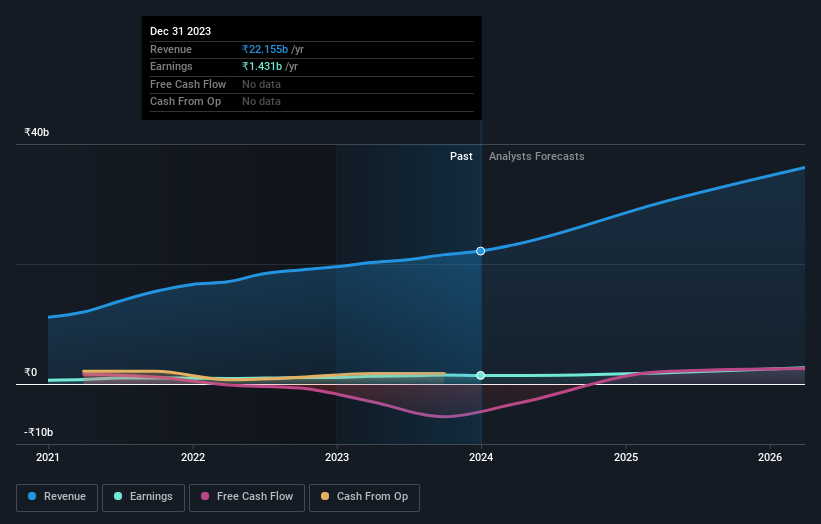821x524 pixels.
Task: Click the Earnings data point at 2024
Action: click(481, 375)
